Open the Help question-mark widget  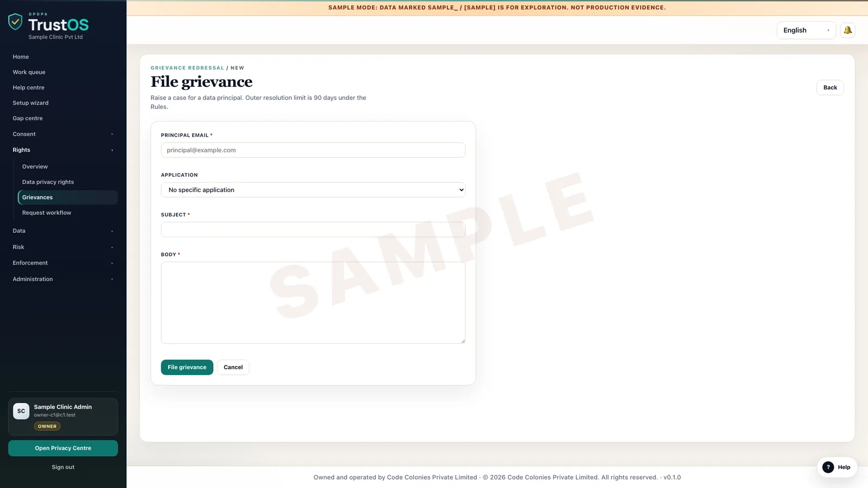pos(837,467)
